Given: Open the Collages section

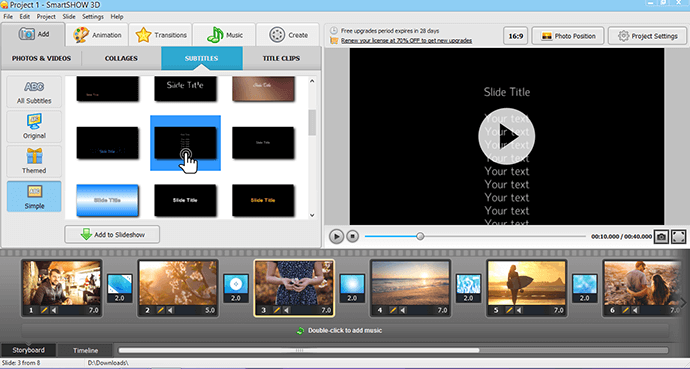Looking at the screenshot, I should [x=121, y=58].
